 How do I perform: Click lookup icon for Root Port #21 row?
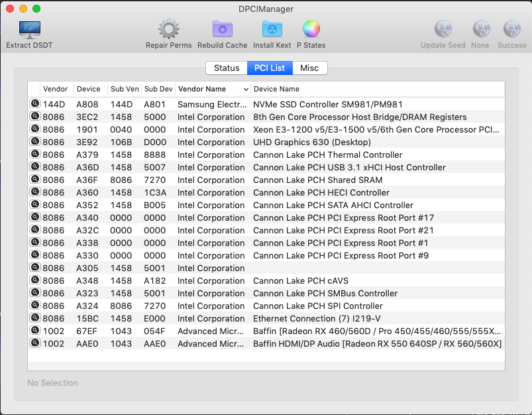tap(35, 229)
